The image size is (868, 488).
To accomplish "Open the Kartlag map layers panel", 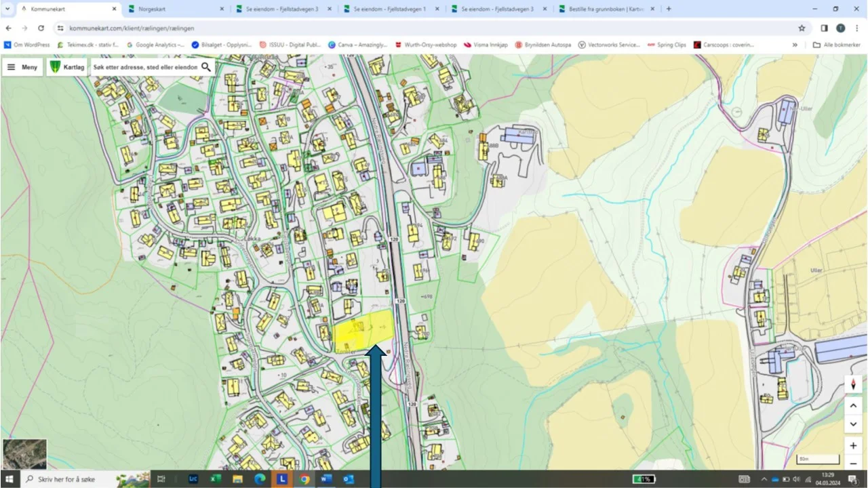I will click(x=67, y=67).
